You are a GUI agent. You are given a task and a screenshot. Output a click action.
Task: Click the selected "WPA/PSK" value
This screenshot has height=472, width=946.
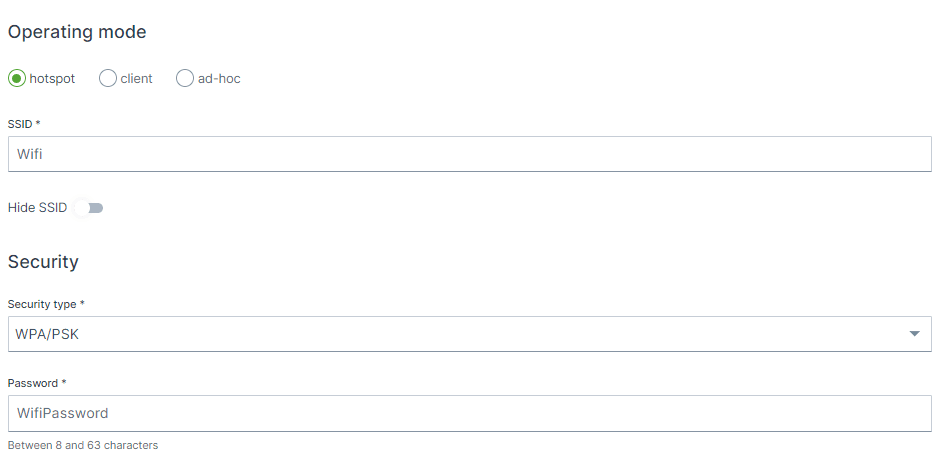(x=47, y=334)
